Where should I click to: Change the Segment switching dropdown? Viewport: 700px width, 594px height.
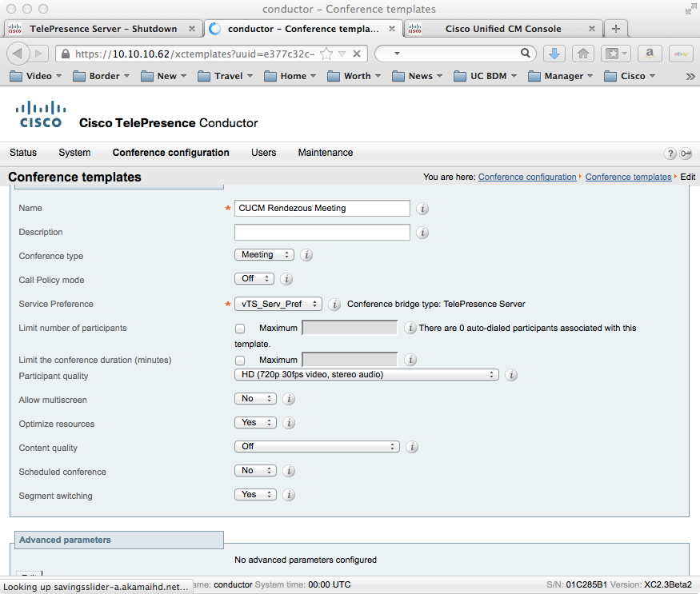click(x=255, y=495)
